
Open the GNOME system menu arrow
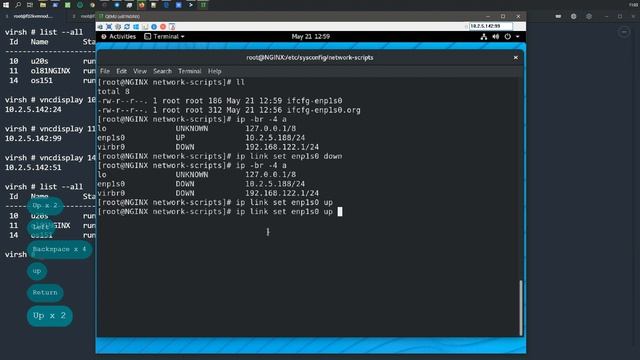(518, 36)
